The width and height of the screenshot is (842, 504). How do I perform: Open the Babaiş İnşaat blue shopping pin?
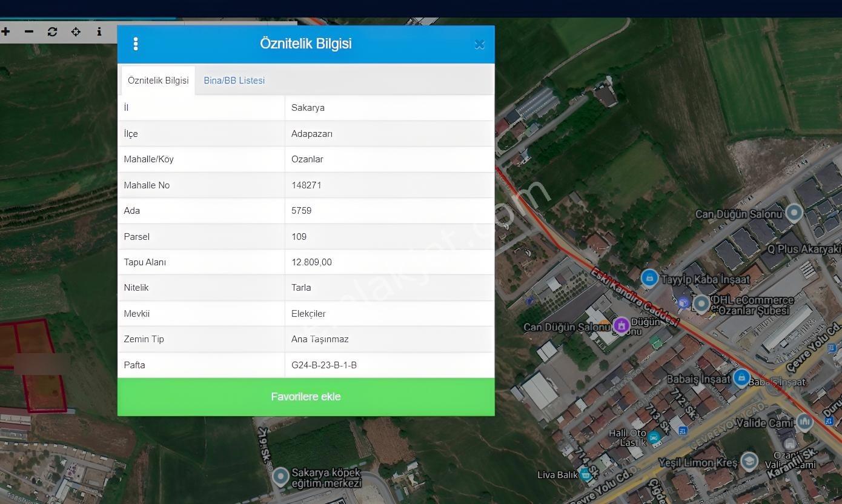pos(741,378)
